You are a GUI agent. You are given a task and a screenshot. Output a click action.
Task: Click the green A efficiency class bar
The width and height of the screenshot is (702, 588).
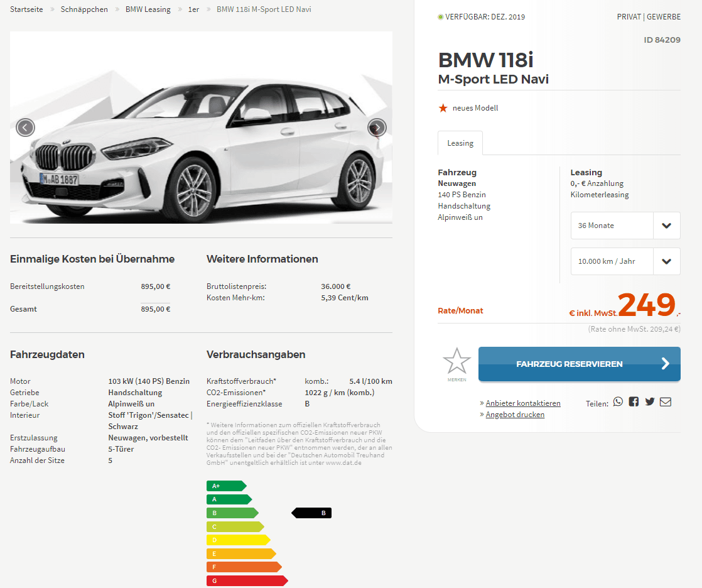[229, 499]
